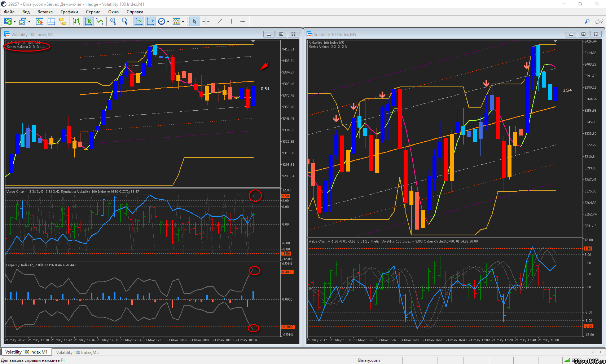Click the search magnifier at toolbar right
Screen dimensions: 606x364
587,22
